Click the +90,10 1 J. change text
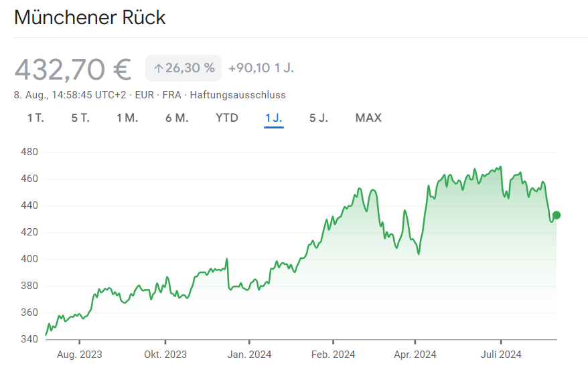Viewport: 588px width, 378px height. (x=261, y=68)
